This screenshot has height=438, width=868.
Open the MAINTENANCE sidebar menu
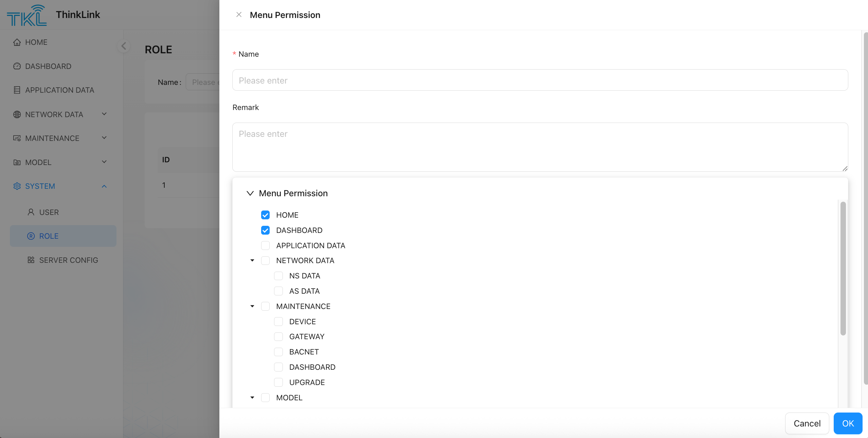point(52,138)
